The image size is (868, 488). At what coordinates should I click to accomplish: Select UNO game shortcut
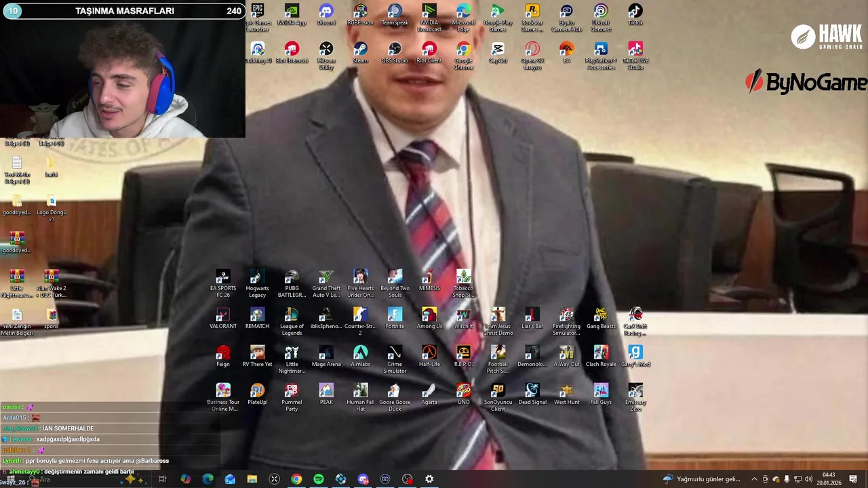[x=463, y=394]
